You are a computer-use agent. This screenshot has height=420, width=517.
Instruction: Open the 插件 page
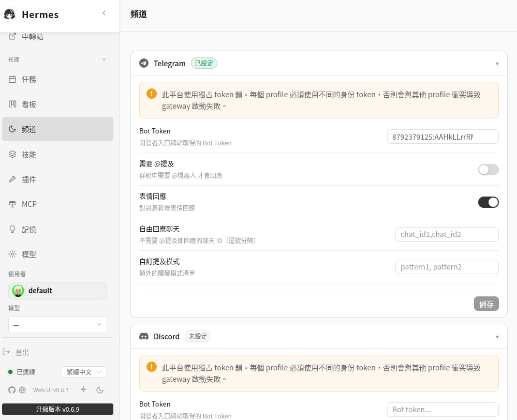pyautogui.click(x=57, y=179)
